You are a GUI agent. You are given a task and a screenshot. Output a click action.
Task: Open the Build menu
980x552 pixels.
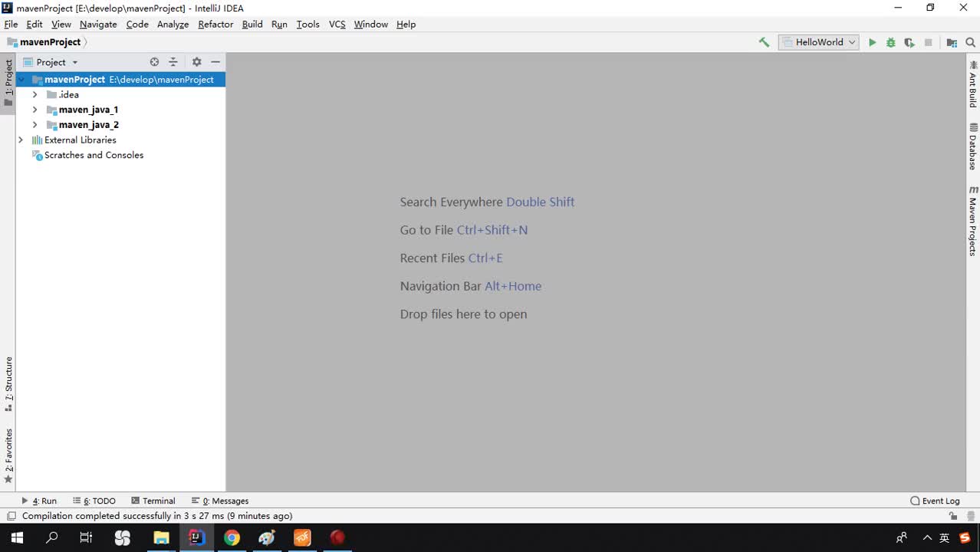pos(252,25)
